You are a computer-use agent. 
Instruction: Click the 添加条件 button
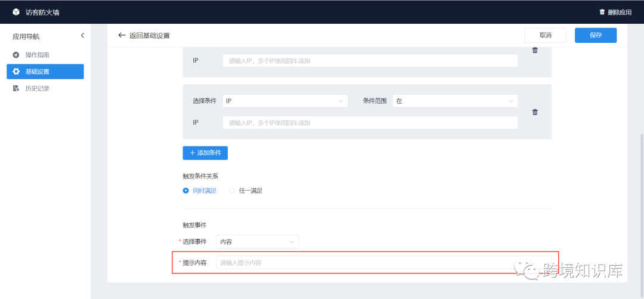[205, 152]
